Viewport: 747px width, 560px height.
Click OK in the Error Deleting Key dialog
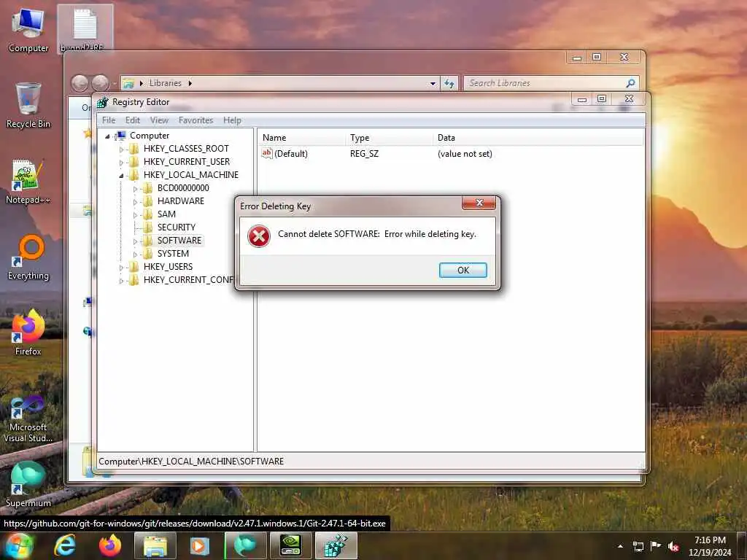462,270
